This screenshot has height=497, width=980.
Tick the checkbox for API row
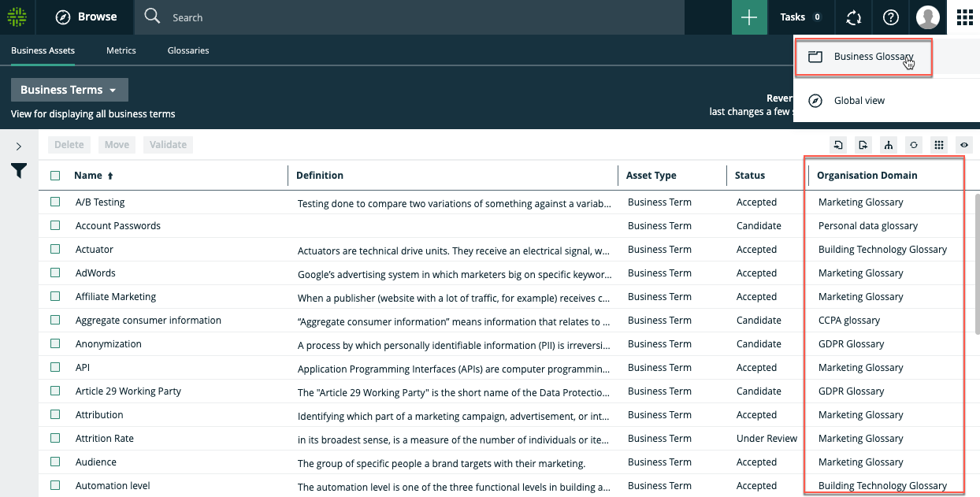(55, 367)
